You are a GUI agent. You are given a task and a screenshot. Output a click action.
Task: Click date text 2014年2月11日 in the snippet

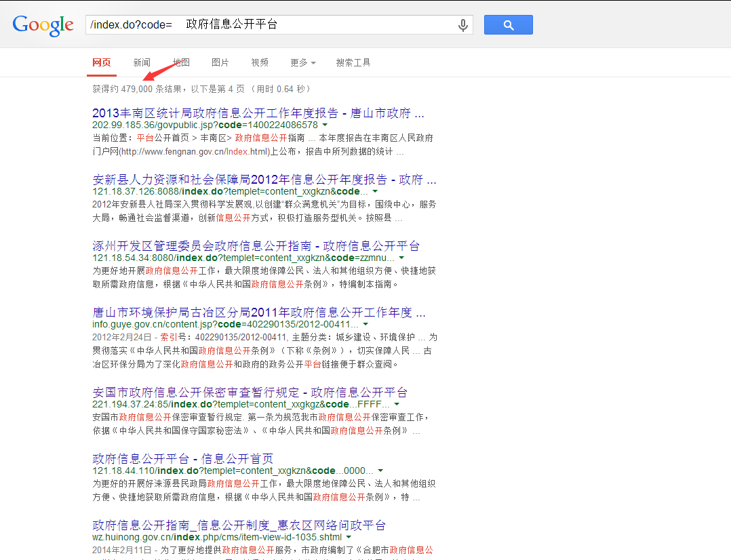tap(121, 551)
